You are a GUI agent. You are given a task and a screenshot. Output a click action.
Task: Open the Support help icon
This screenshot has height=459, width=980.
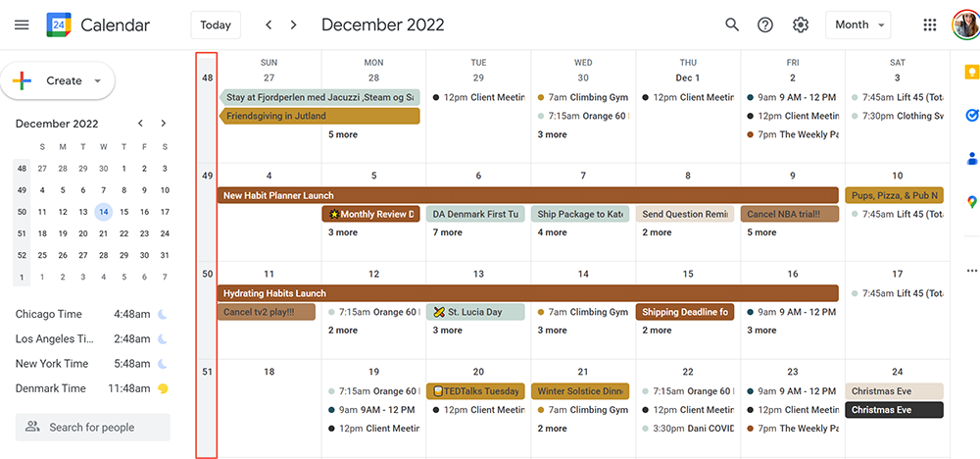[x=765, y=25]
